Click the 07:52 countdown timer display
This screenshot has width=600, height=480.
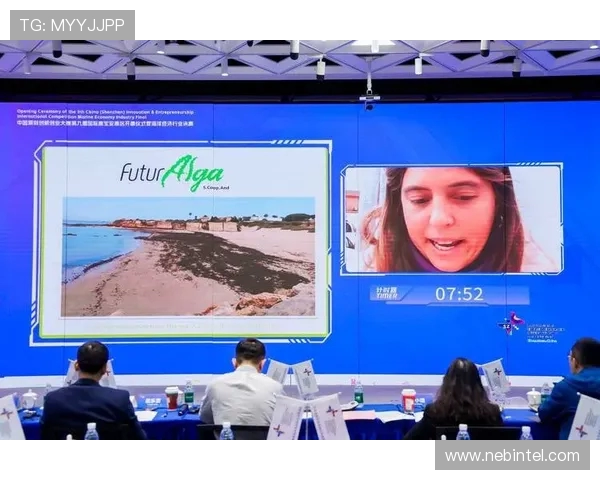pos(459,294)
